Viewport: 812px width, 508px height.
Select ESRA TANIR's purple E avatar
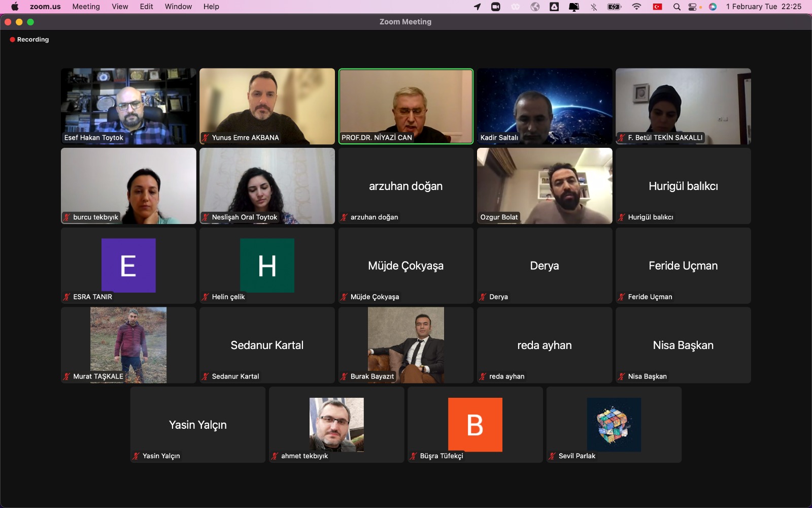[x=128, y=265]
